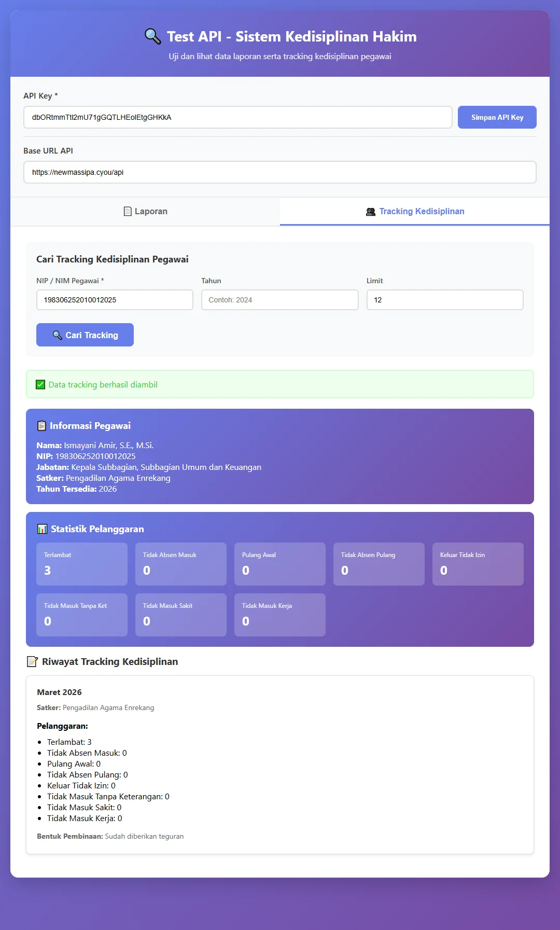Click the document icon on Laporan tab

pyautogui.click(x=128, y=211)
